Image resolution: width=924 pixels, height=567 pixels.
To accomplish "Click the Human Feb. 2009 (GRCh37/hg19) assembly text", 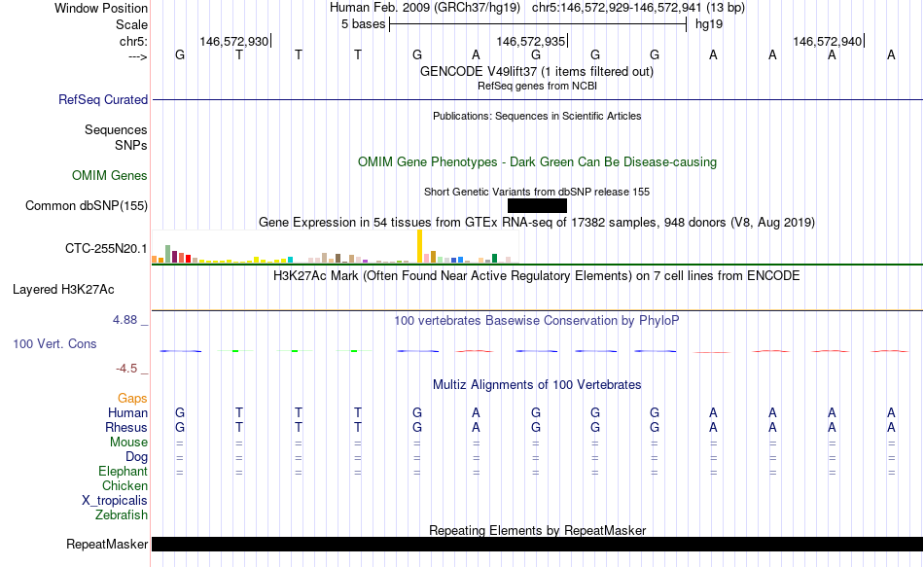I will pos(425,8).
